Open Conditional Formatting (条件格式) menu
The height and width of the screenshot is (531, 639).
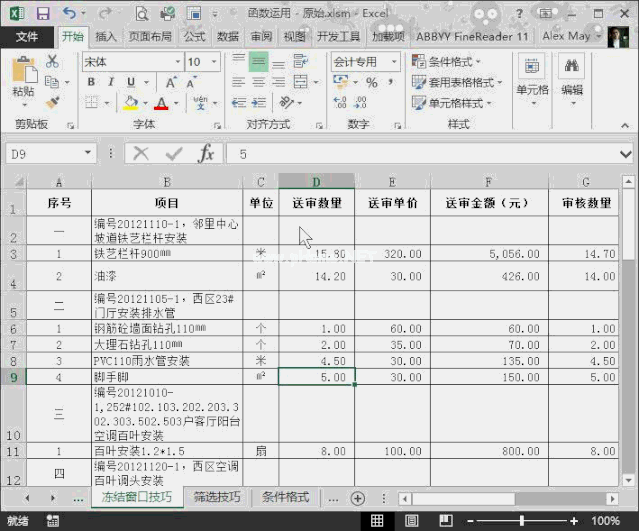[446, 62]
